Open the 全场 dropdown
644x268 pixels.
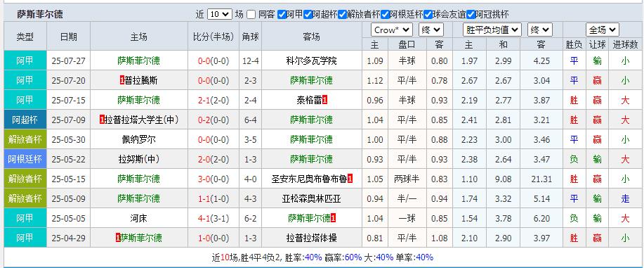pyautogui.click(x=602, y=30)
